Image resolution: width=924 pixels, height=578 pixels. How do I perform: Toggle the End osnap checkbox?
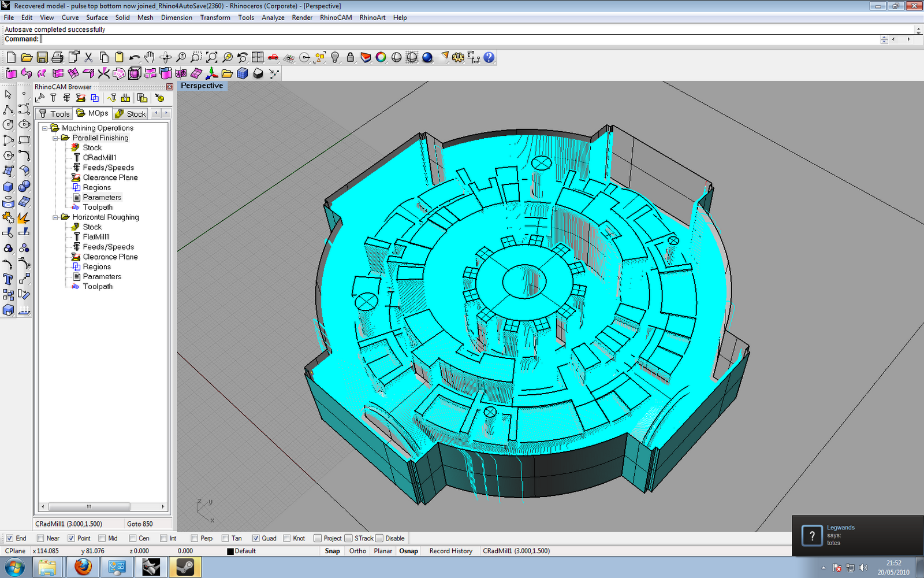click(x=9, y=538)
